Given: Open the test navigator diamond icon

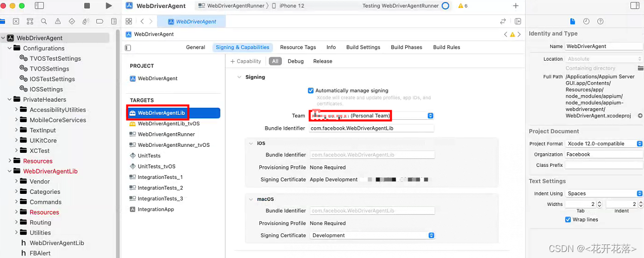Looking at the screenshot, I should [72, 22].
